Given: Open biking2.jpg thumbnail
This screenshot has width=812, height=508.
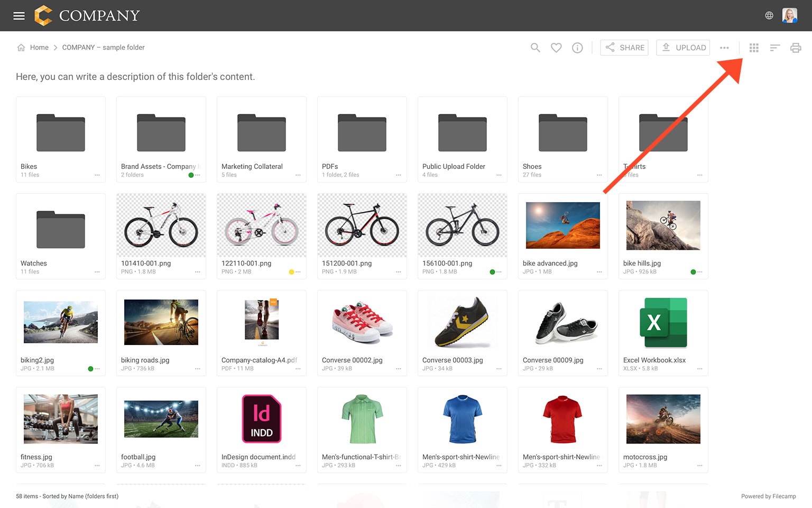Looking at the screenshot, I should tap(61, 322).
